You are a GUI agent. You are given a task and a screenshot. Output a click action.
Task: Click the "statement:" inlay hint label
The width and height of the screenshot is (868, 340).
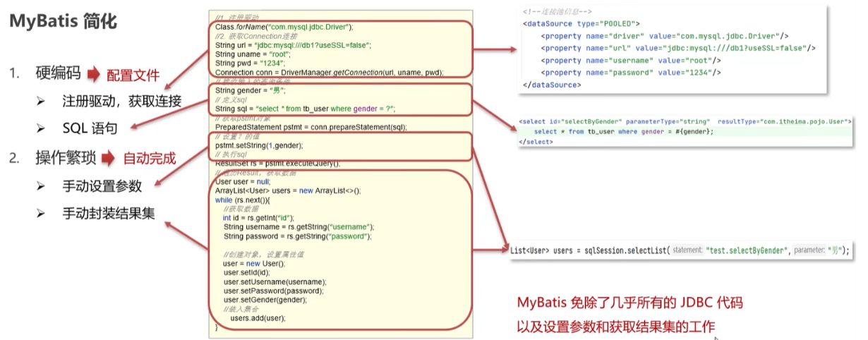pos(687,250)
